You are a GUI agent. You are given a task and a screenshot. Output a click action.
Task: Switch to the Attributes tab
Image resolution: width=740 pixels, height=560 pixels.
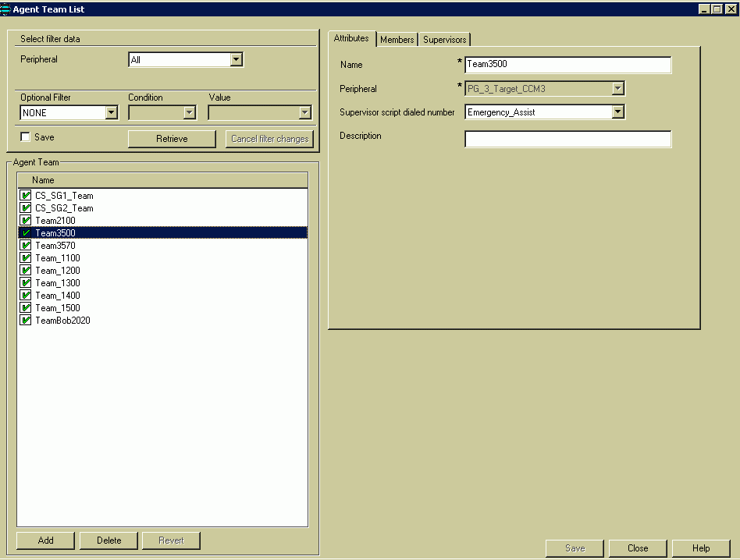351,39
